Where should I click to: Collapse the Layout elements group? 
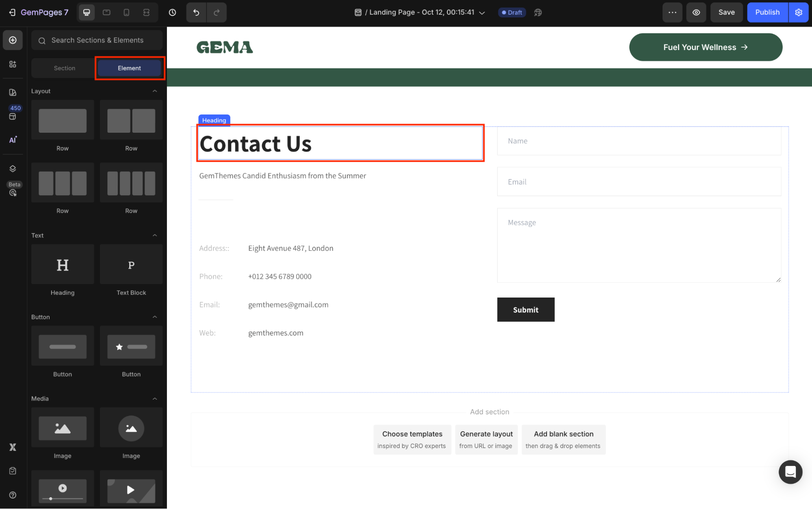[155, 91]
